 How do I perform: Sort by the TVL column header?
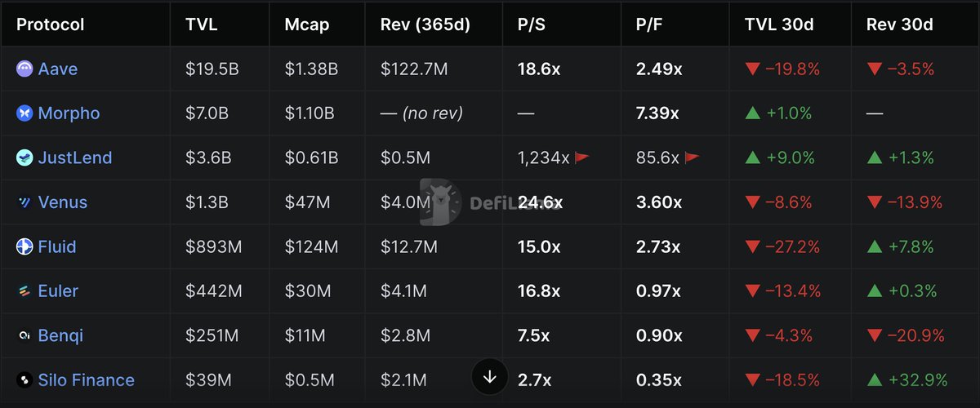201,24
